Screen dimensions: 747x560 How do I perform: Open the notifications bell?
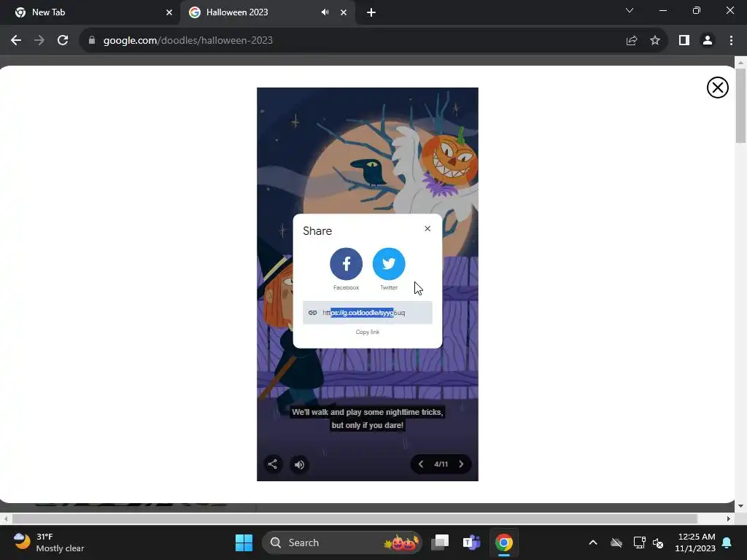click(727, 542)
